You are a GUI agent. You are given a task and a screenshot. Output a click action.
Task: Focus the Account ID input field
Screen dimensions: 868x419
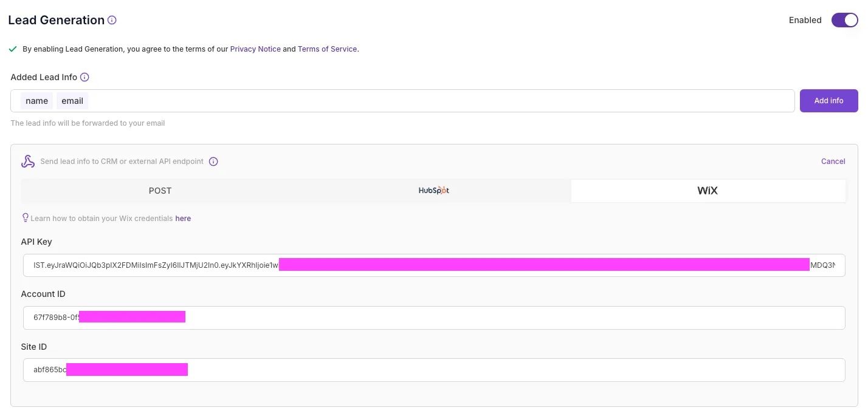coord(434,318)
